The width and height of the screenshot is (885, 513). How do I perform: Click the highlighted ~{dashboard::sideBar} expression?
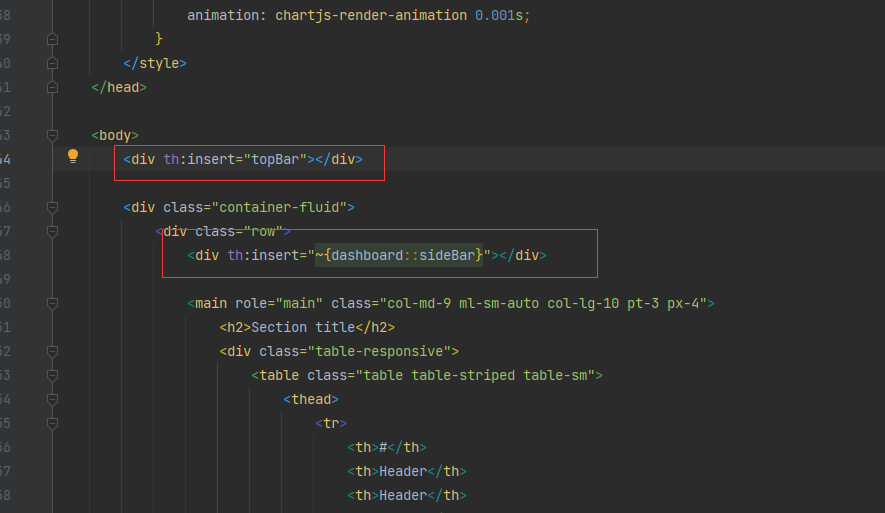(x=399, y=256)
